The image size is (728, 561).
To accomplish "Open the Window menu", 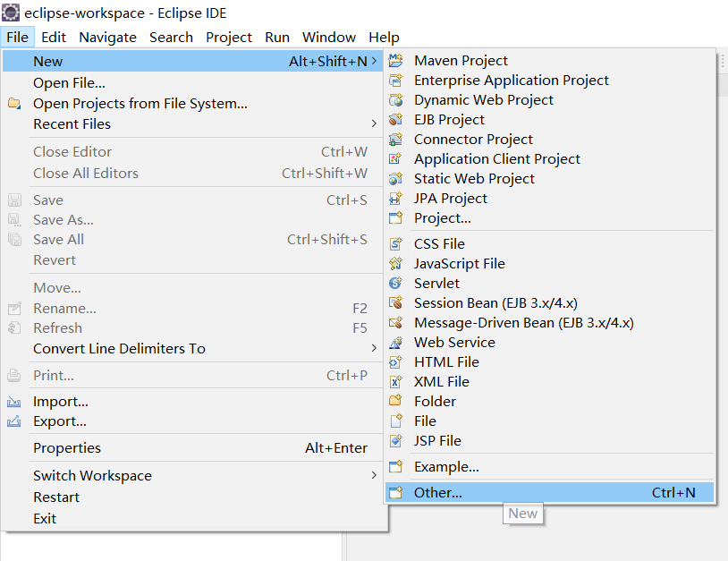I will (329, 38).
